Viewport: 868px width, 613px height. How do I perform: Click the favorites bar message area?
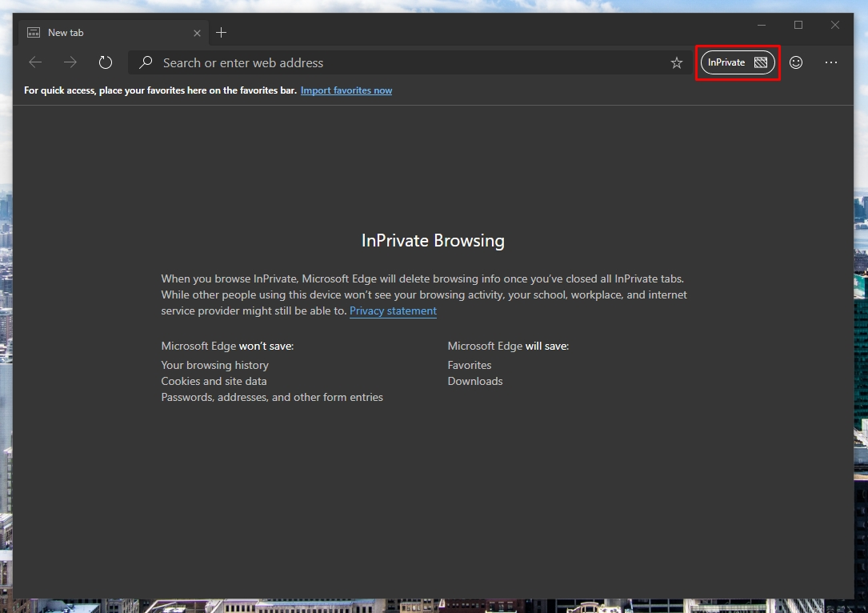click(158, 90)
